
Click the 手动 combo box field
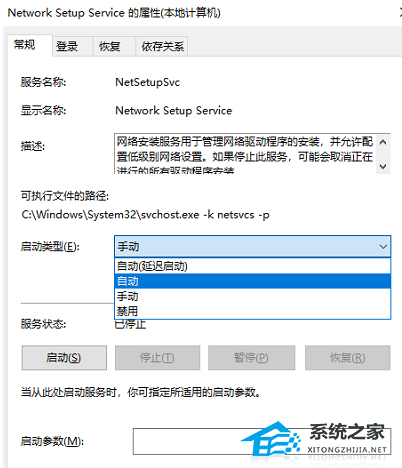coord(252,247)
